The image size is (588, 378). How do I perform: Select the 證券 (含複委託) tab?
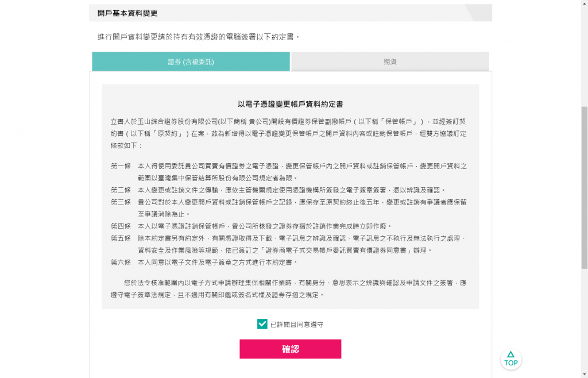click(x=191, y=61)
